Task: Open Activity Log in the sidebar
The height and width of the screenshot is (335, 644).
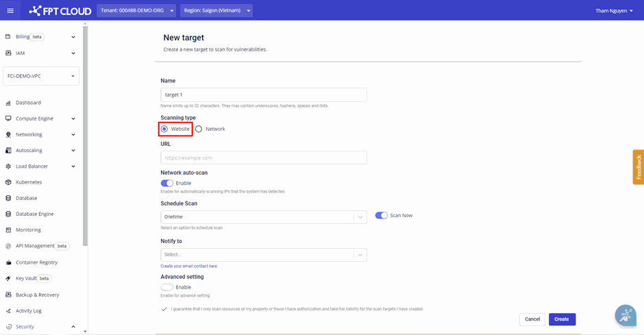Action: coord(29,311)
